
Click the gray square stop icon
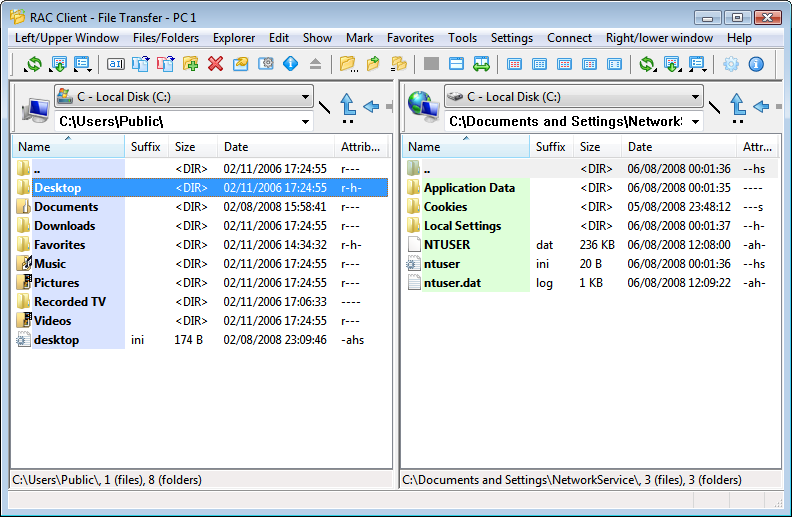[x=431, y=64]
